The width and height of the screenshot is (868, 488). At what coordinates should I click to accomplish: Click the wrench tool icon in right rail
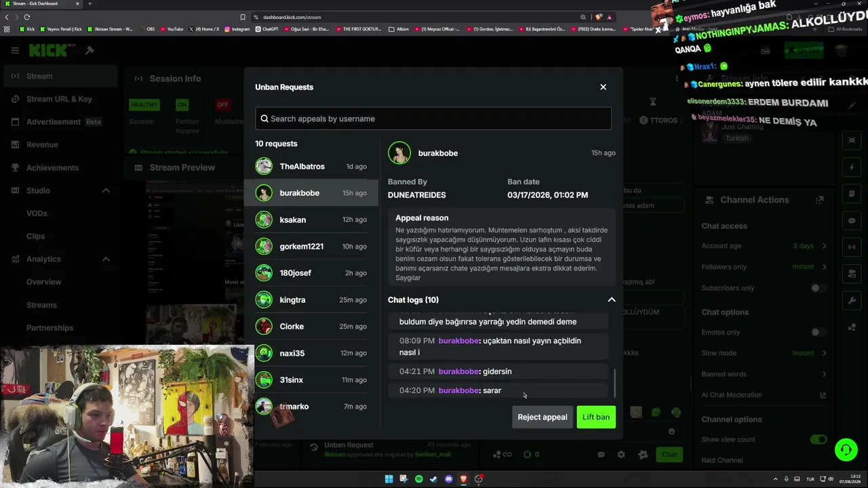click(852, 300)
